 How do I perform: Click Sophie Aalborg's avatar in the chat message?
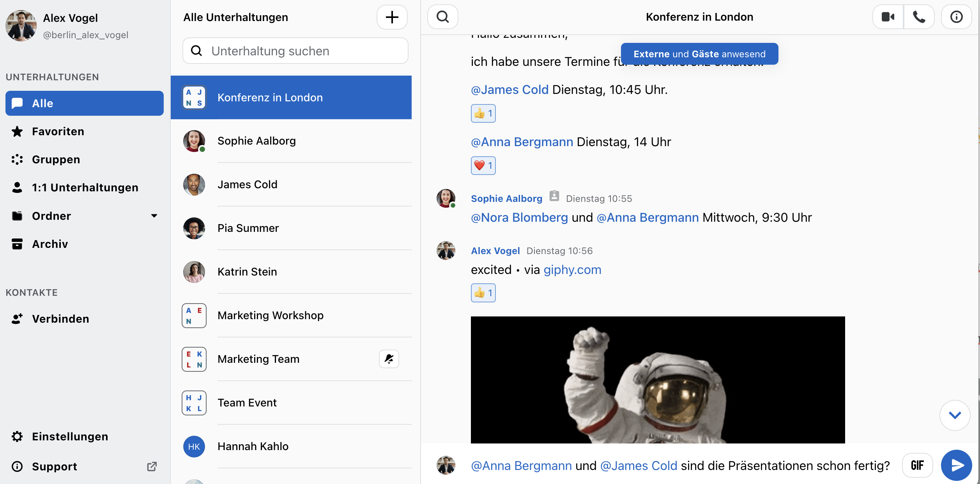(x=446, y=198)
